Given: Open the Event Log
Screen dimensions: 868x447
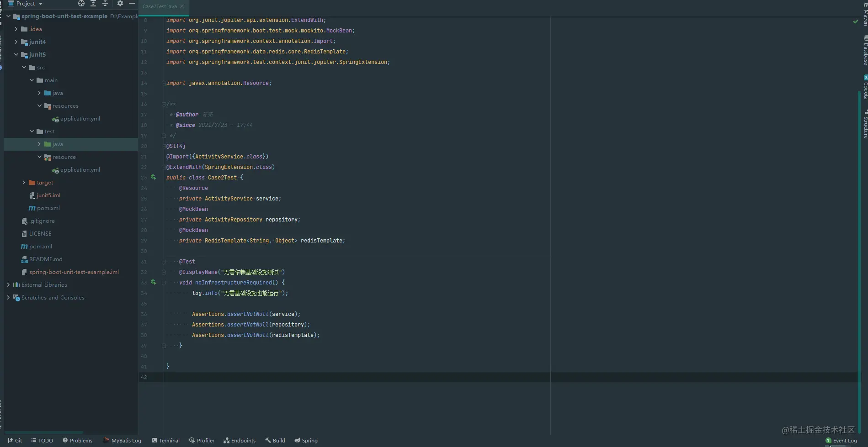Looking at the screenshot, I should click(841, 441).
